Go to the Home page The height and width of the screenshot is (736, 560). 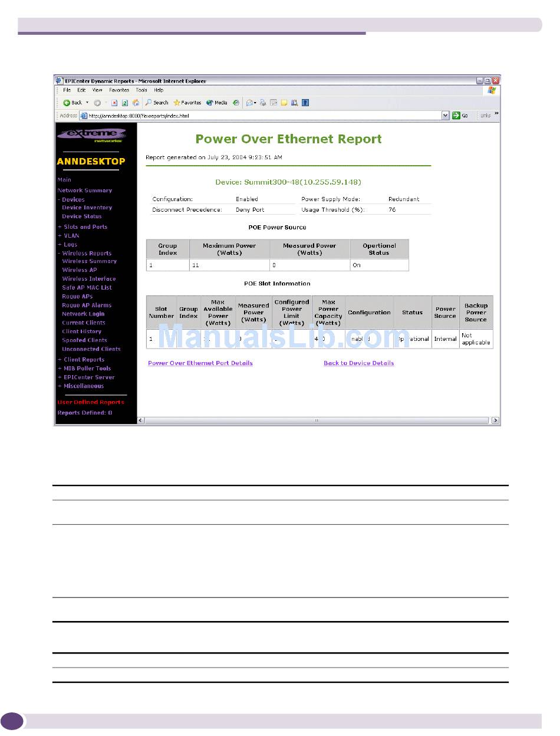136,103
